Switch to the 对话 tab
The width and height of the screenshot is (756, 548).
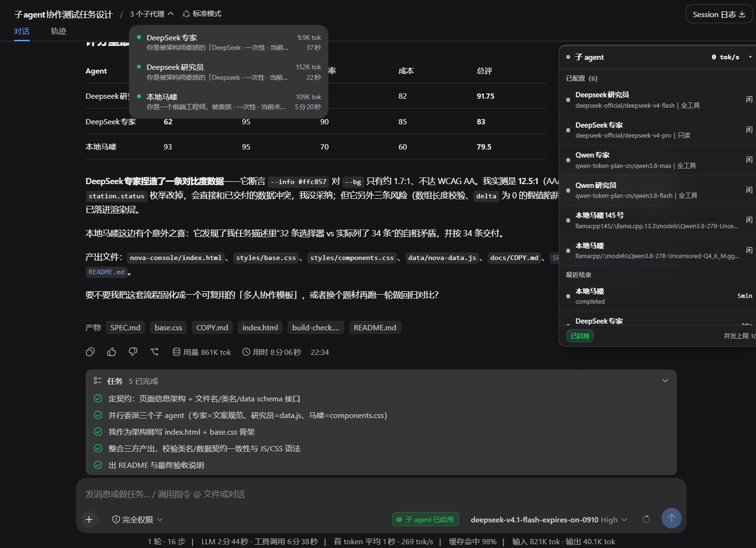(22, 31)
